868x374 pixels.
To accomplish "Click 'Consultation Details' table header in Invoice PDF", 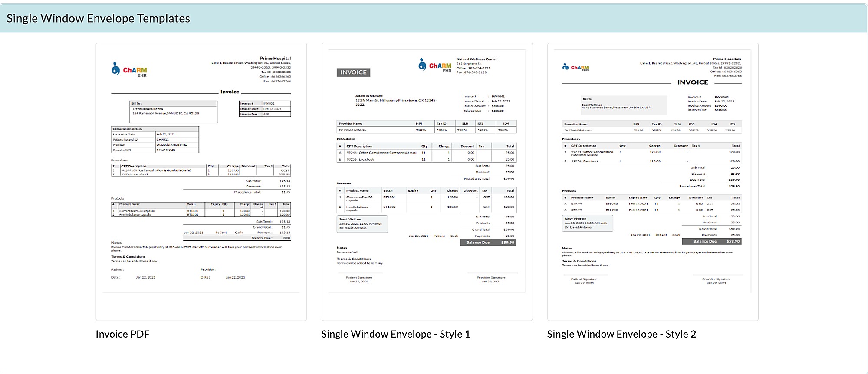I will [x=155, y=129].
